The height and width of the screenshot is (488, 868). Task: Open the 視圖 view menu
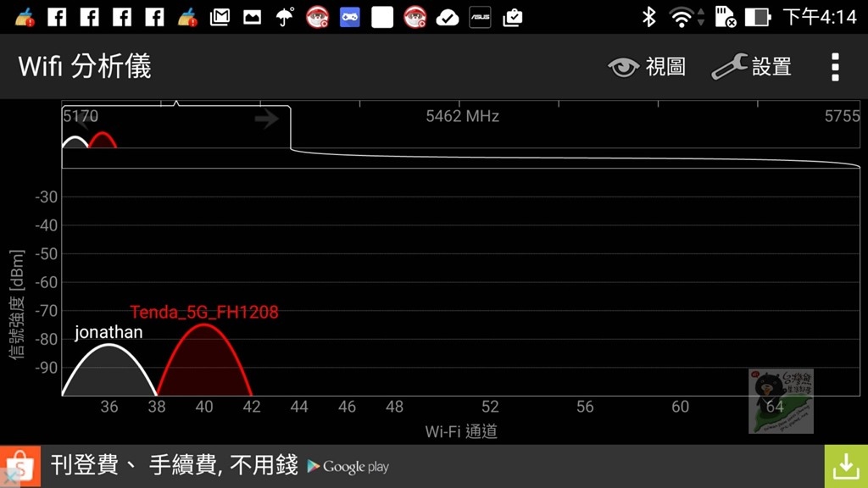647,67
